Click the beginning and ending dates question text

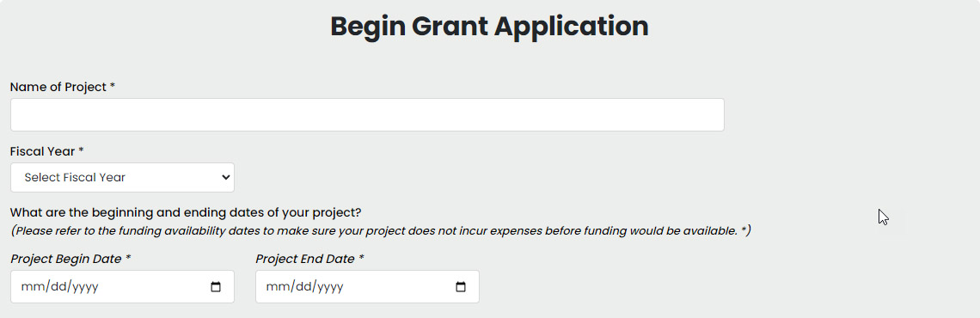(186, 212)
